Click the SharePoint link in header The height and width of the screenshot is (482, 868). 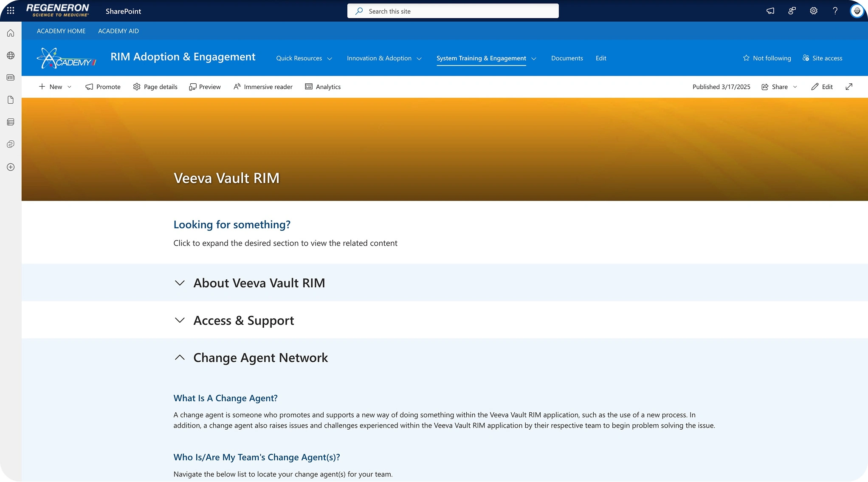(x=123, y=11)
